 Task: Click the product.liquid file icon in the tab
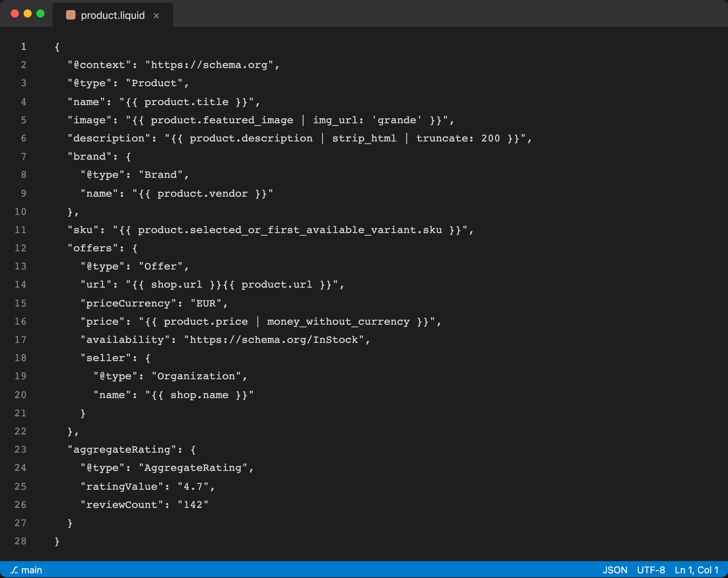pos(71,15)
